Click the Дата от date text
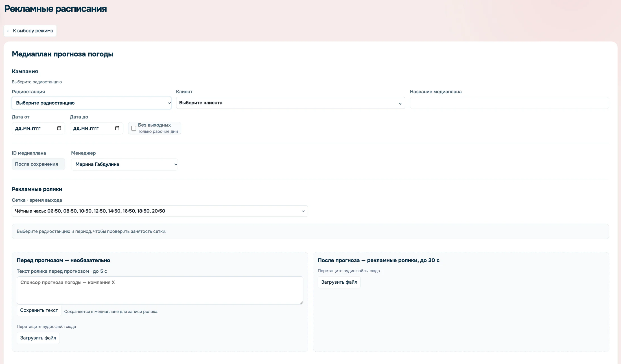The width and height of the screenshot is (621, 364). [x=28, y=128]
